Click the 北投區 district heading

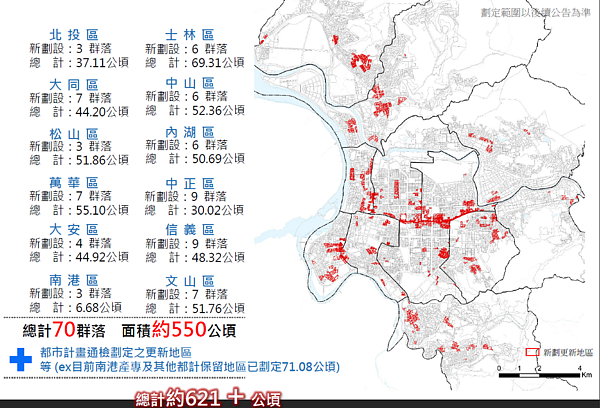[x=74, y=35]
